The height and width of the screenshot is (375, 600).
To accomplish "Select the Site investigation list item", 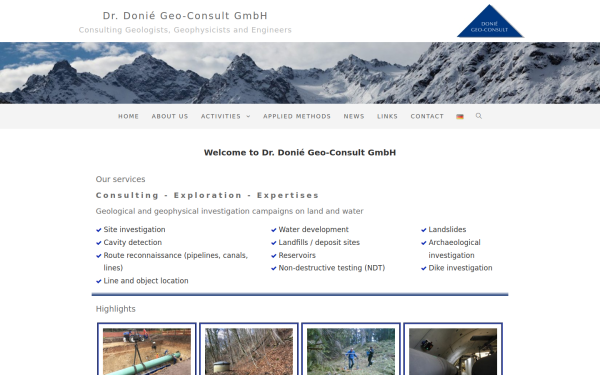I will click(x=134, y=230).
